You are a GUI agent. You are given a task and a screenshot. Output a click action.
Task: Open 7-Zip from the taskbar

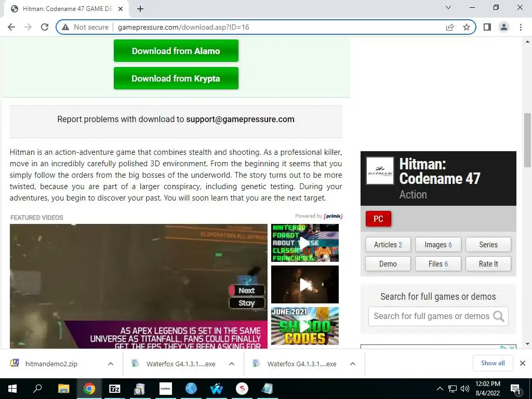tap(115, 389)
